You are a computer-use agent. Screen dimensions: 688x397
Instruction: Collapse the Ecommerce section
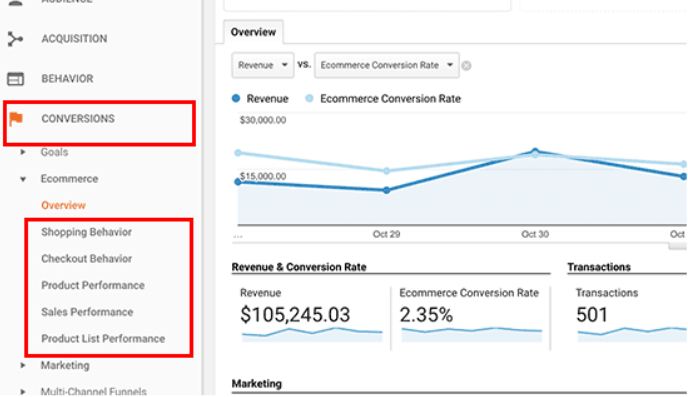click(23, 179)
